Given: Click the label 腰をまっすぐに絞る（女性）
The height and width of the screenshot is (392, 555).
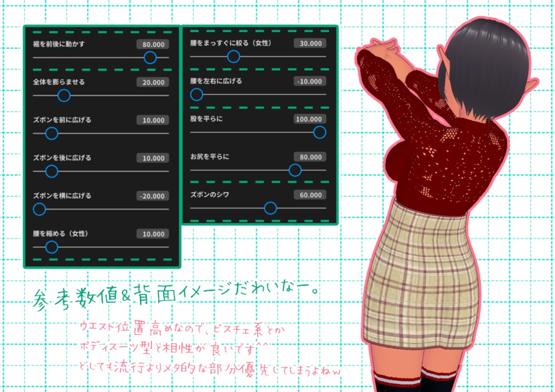Looking at the screenshot, I should [231, 43].
